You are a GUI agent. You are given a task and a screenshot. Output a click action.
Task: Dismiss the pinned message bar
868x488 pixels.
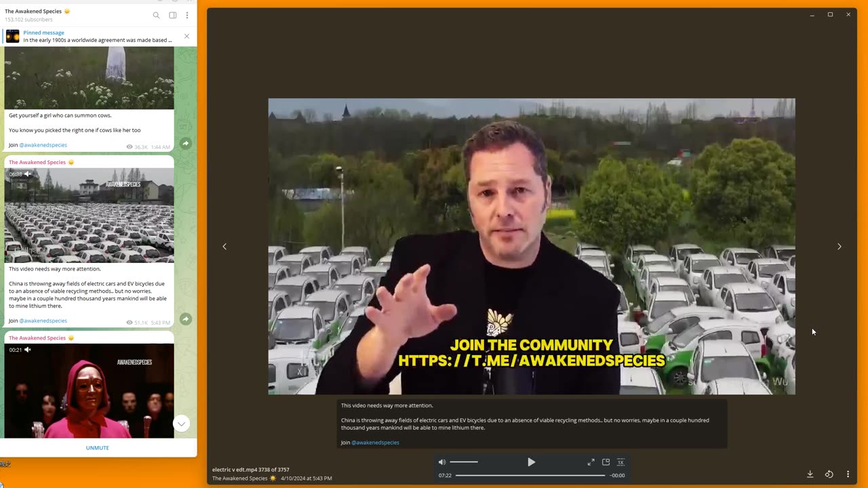pos(186,37)
